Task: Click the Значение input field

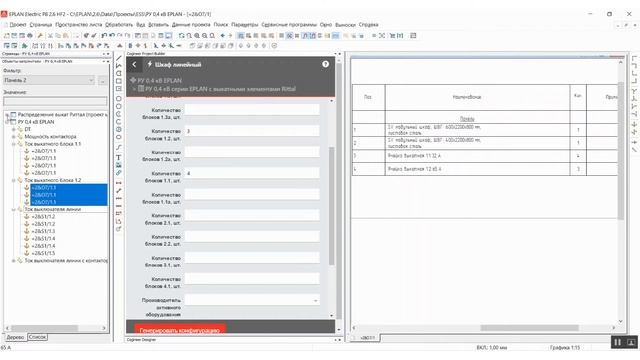Action: tap(55, 100)
